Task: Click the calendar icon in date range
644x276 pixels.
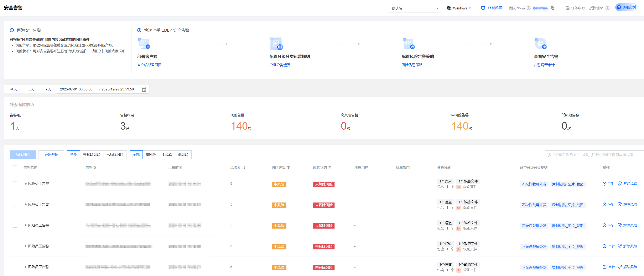Action: [144, 89]
